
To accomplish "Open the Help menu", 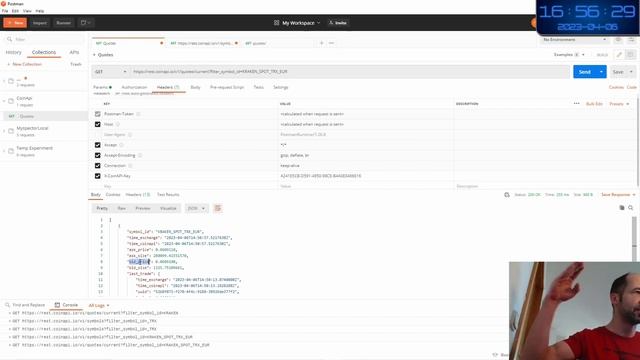I will pyautogui.click(x=40, y=11).
